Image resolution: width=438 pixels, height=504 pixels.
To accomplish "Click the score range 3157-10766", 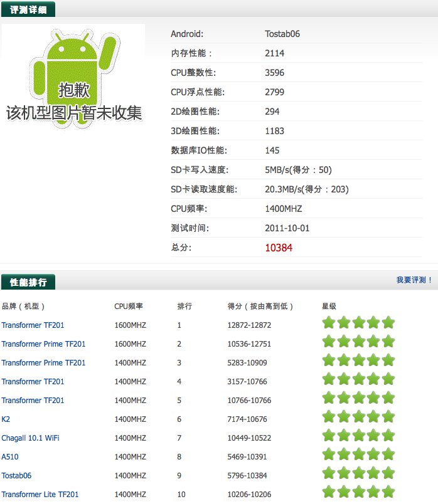I will 247,382.
